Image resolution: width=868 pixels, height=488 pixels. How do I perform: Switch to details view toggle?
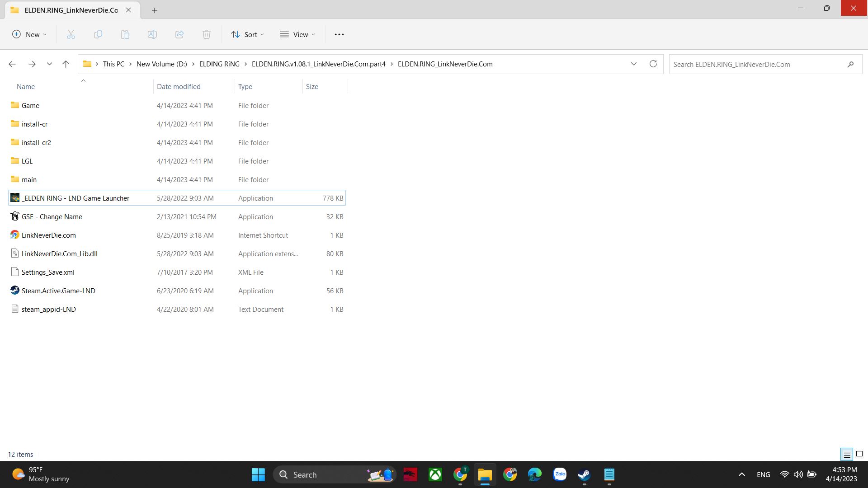click(x=847, y=454)
